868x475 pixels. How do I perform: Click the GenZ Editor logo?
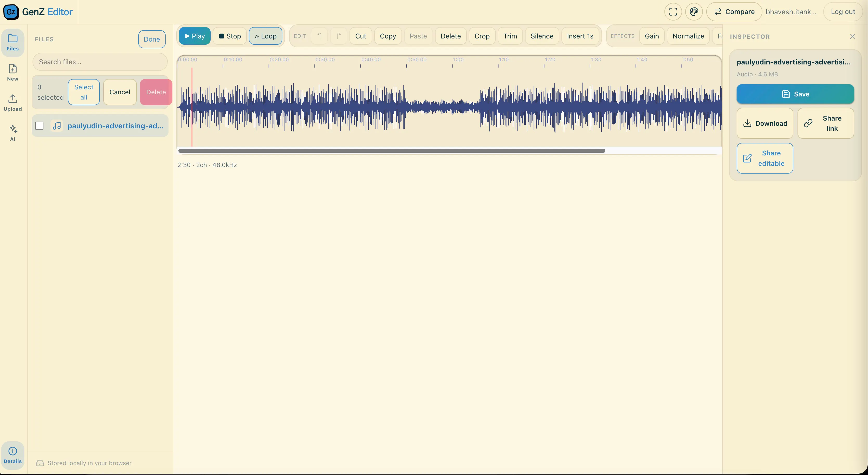click(x=38, y=12)
